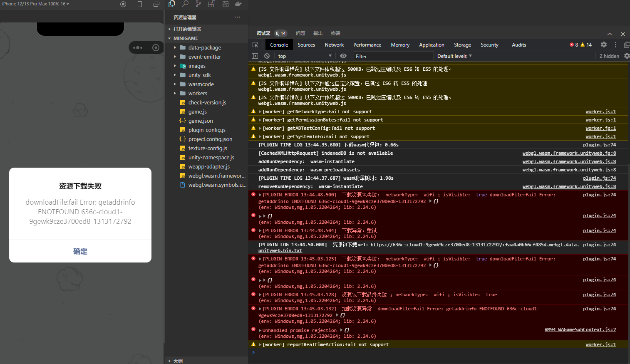The height and width of the screenshot is (364, 630).
Task: Click the simulator record circle icon
Action: point(123,4)
